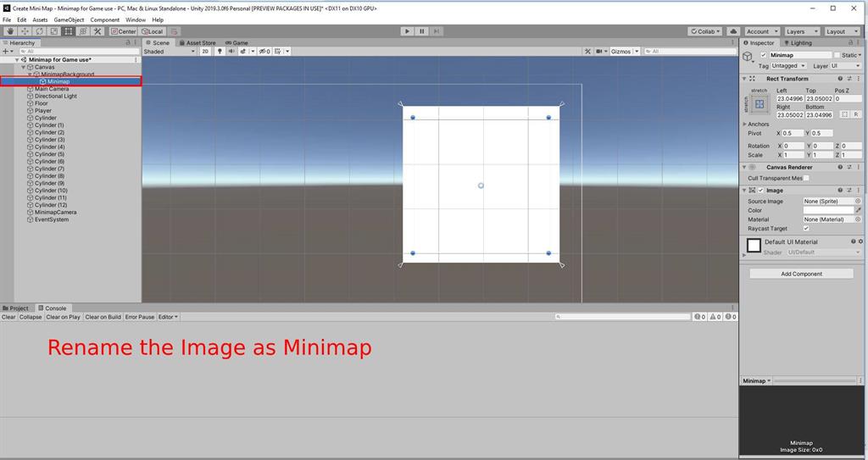Image resolution: width=868 pixels, height=460 pixels.
Task: Toggle Minimap object active checkbox
Action: pyautogui.click(x=764, y=55)
